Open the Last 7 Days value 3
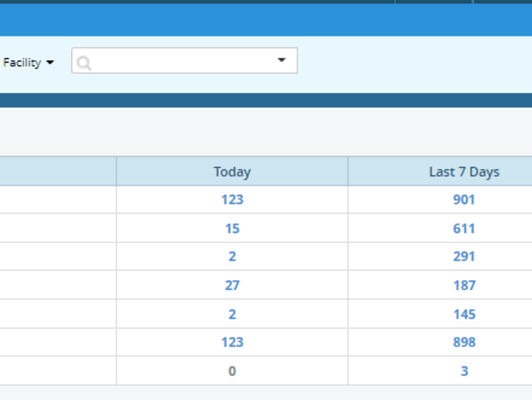The width and height of the screenshot is (532, 400). point(464,371)
